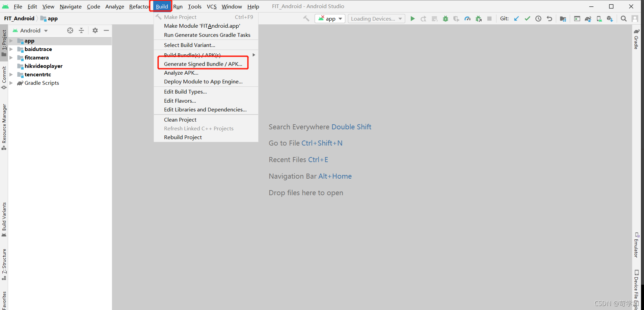Run the app with green play button

point(412,19)
